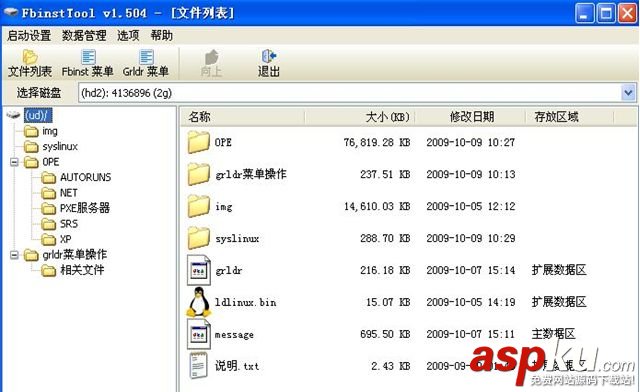640x392 pixels.
Task: Open the 启动设置 menu
Action: [x=29, y=36]
